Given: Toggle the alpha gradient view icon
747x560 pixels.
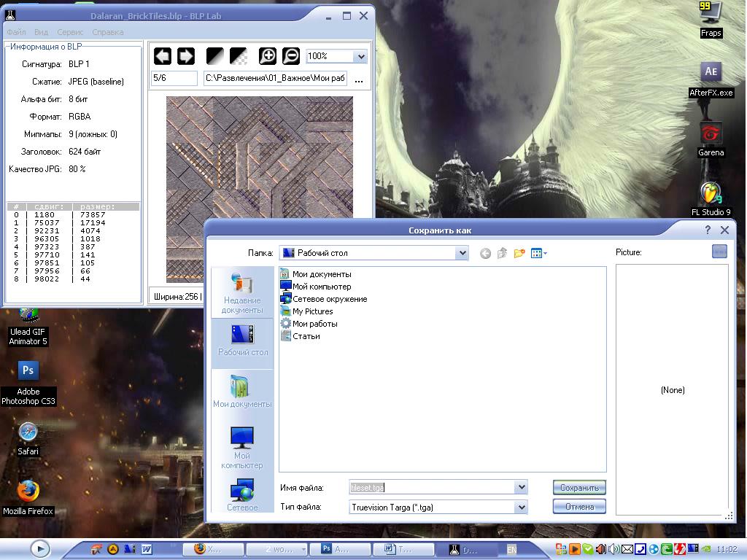Looking at the screenshot, I should tap(216, 56).
